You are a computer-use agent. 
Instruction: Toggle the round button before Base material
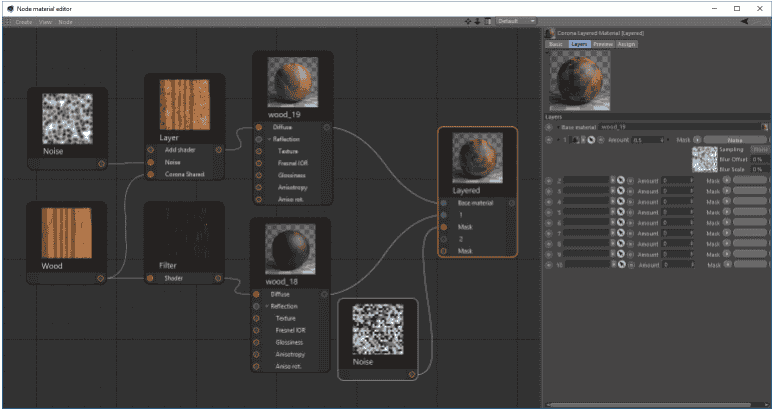coord(549,127)
